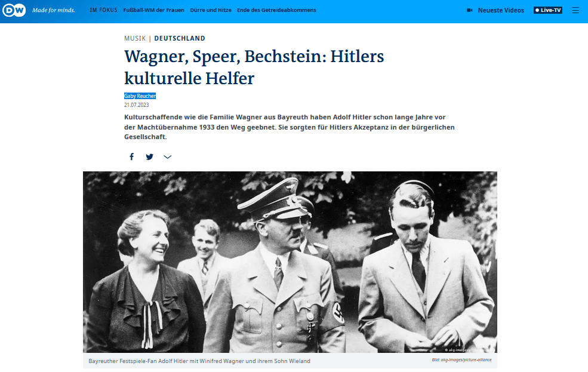
Task: Open the Live-TV stream
Action: (548, 10)
